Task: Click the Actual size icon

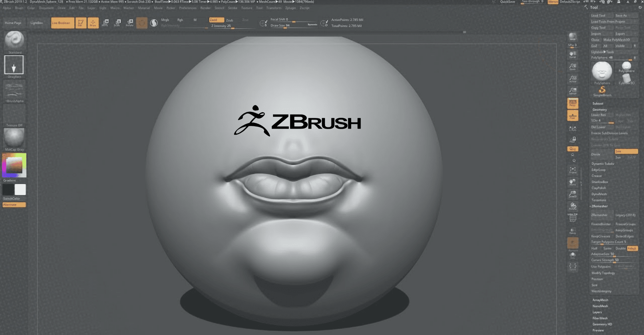Action: coord(573,79)
